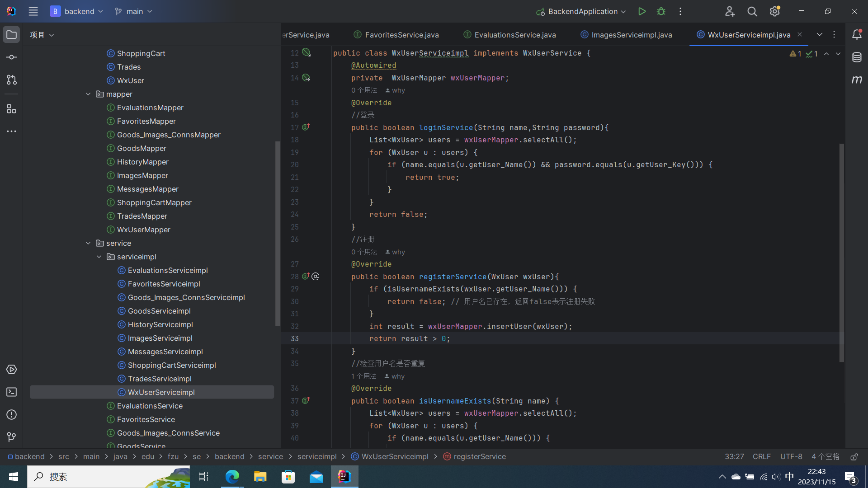Click the project tree vertical scrollbar
This screenshot has width=868, height=488.
[x=278, y=234]
